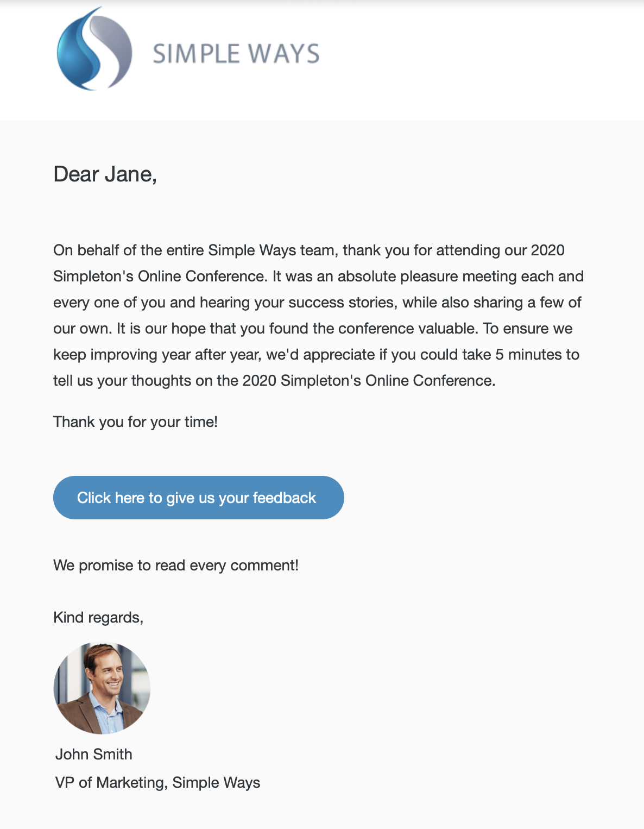Select the John Smith name text
The height and width of the screenshot is (829, 644).
[x=94, y=754]
